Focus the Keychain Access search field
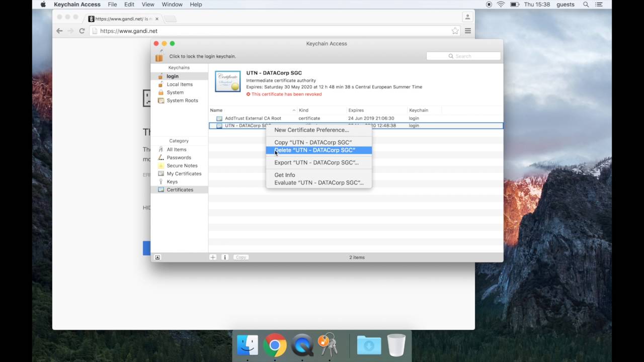The height and width of the screenshot is (362, 644). [463, 56]
